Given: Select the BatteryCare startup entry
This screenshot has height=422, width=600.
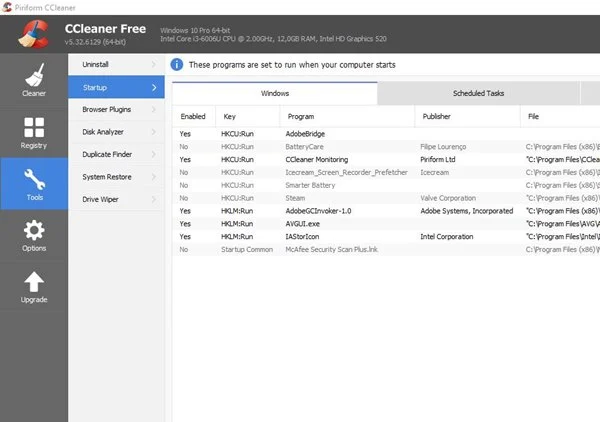Looking at the screenshot, I should coord(386,147).
